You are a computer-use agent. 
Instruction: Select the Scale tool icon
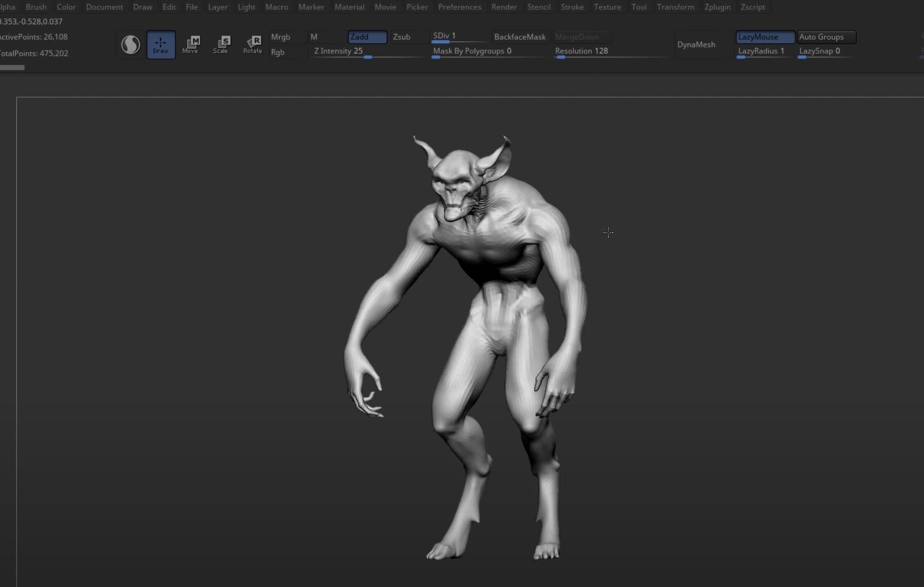tap(221, 44)
